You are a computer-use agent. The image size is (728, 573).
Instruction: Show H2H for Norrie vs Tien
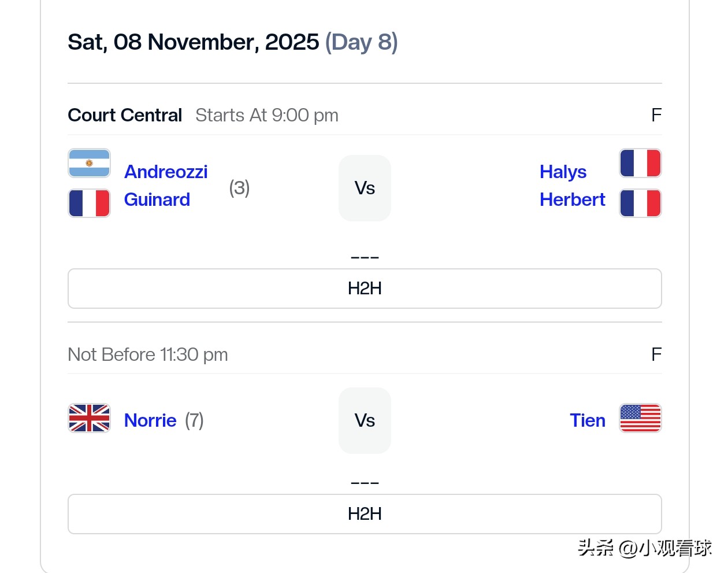(365, 514)
